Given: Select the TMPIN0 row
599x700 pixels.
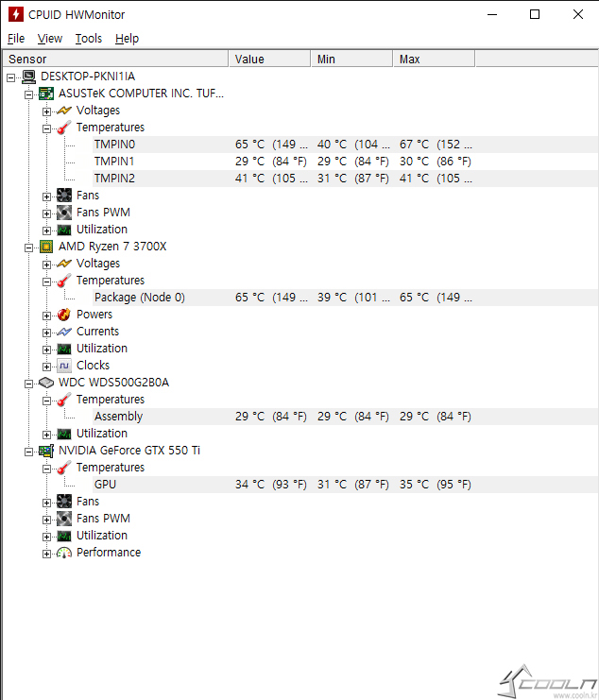Looking at the screenshot, I should 346,145.
